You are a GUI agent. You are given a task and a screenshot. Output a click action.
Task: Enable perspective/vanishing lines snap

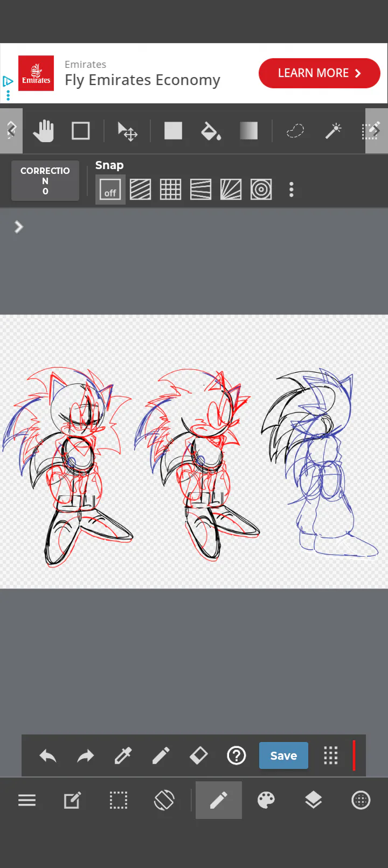(x=201, y=190)
